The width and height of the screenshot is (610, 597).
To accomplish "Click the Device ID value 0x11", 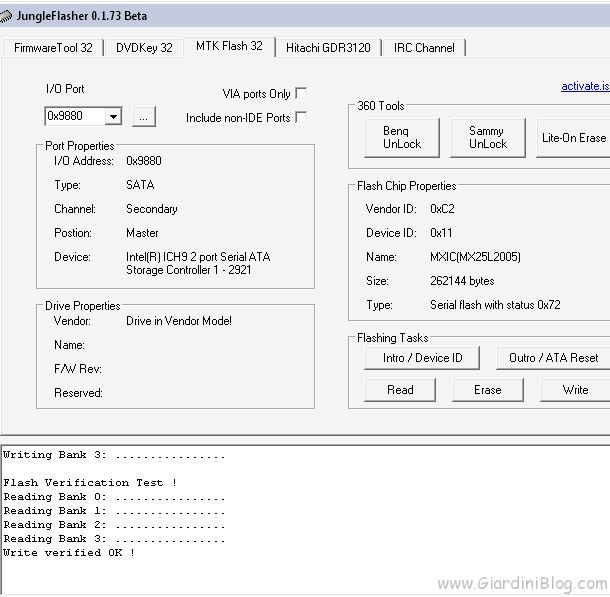I will pyautogui.click(x=441, y=233).
